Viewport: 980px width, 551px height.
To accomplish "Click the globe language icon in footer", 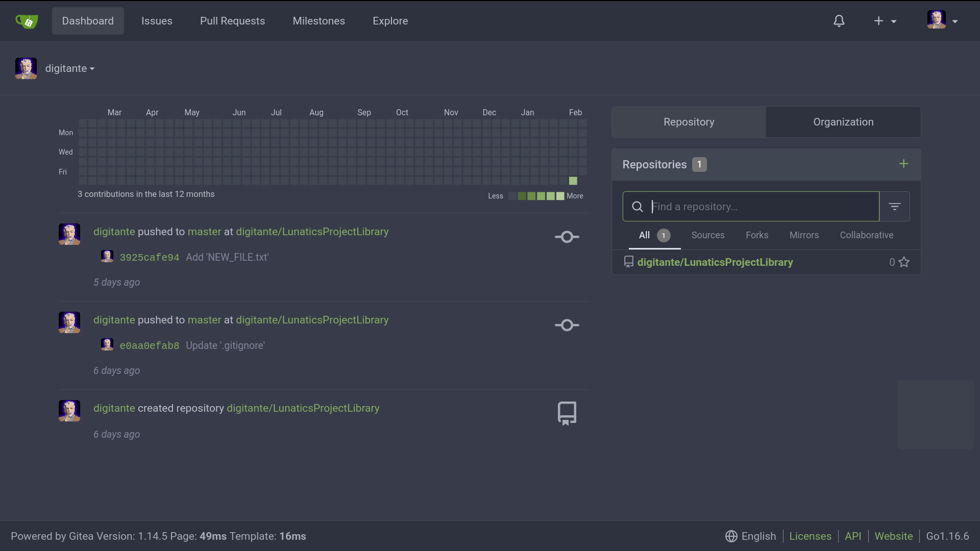I will coord(731,536).
